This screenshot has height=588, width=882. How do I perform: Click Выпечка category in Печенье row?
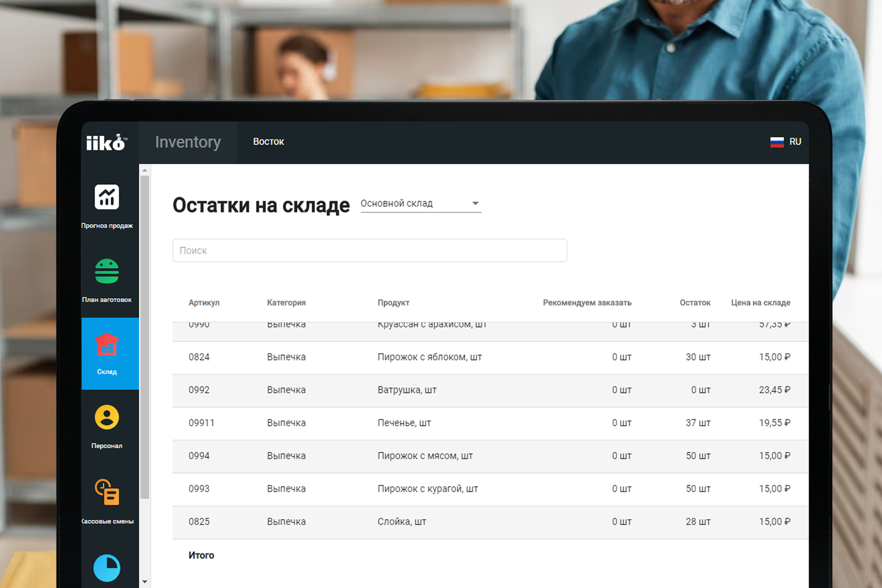(x=286, y=423)
